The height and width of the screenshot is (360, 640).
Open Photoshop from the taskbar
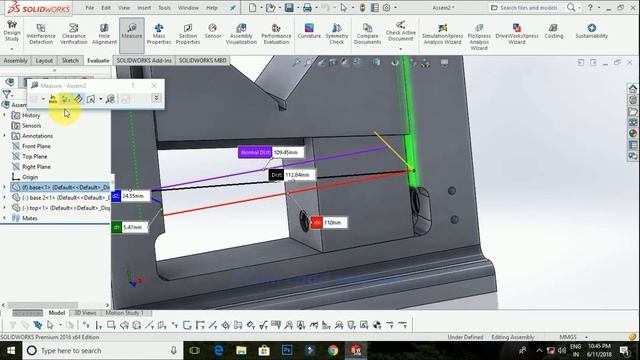(287, 351)
